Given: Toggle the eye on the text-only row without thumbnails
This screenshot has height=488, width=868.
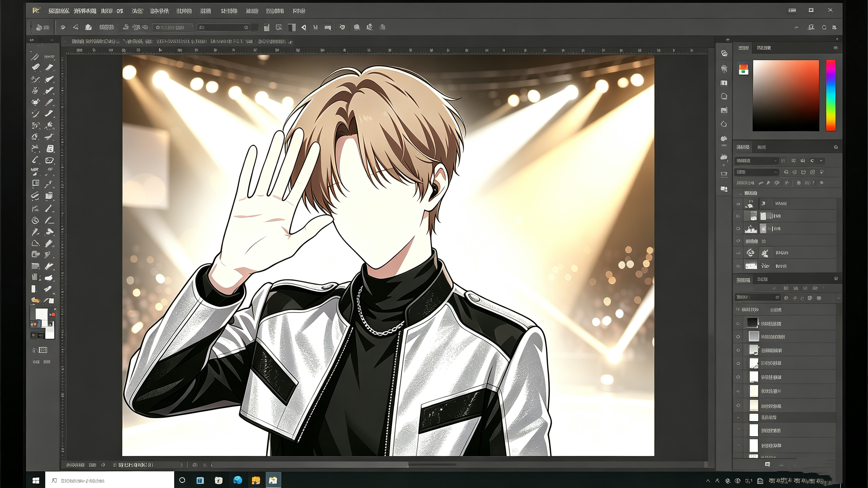Looking at the screenshot, I should [x=738, y=241].
